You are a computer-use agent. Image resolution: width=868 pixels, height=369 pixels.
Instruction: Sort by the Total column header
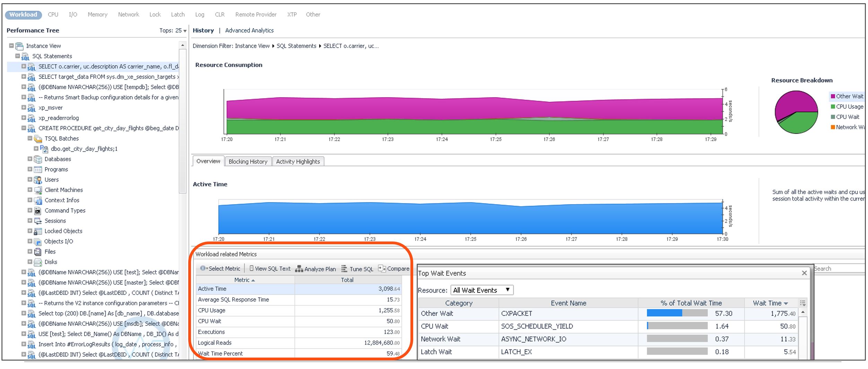coord(348,280)
